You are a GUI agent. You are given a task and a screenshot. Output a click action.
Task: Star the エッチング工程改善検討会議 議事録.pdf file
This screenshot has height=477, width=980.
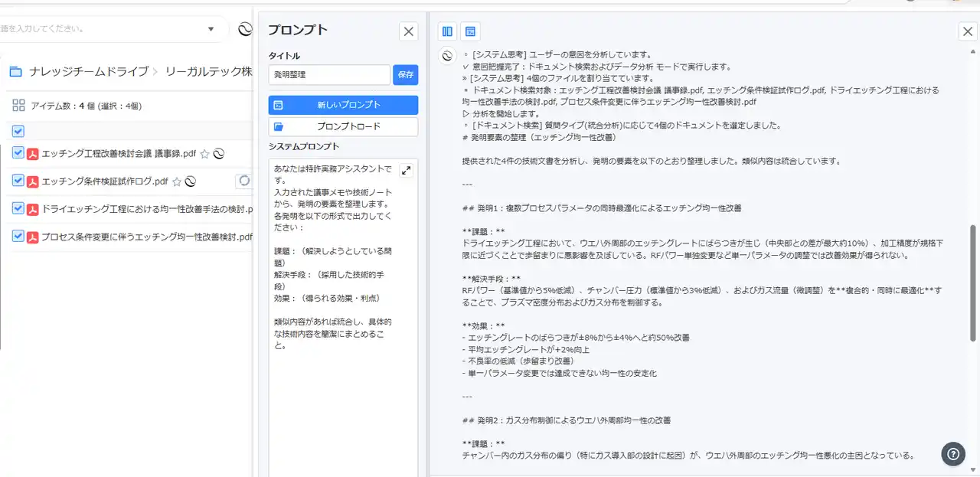[x=204, y=154]
